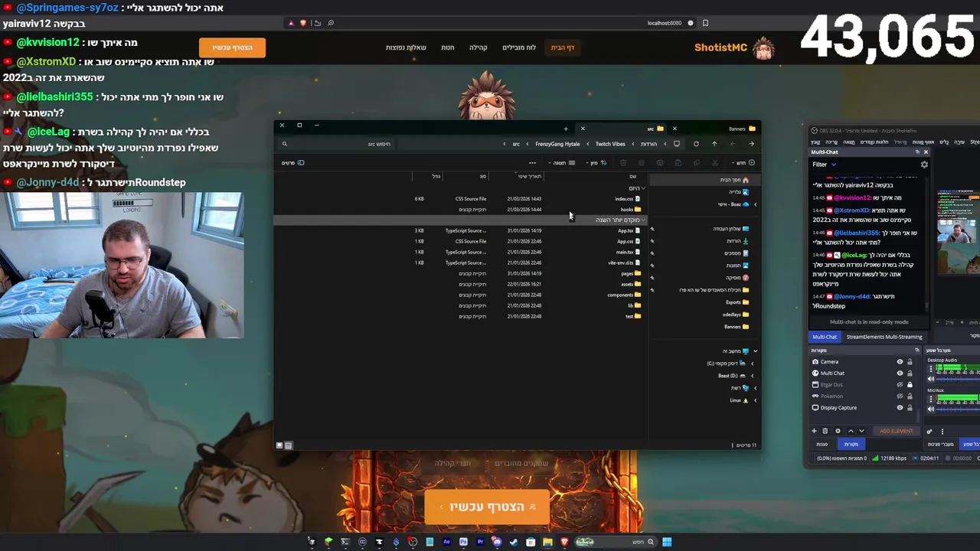This screenshot has height=551, width=980.
Task: Expand the Boaz personal OneDrive node
Action: [755, 204]
